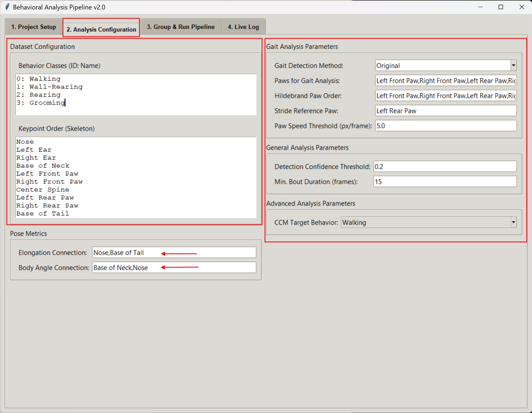Screen dimensions: 532x413
Task: Open the Project Setup tab
Action: pyautogui.click(x=34, y=27)
